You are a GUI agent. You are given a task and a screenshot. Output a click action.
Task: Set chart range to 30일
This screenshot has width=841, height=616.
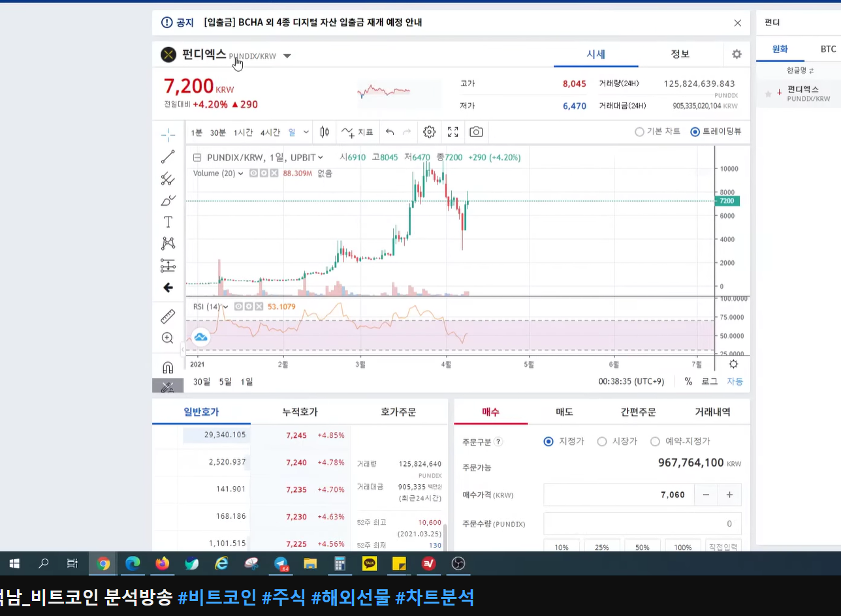tap(202, 382)
